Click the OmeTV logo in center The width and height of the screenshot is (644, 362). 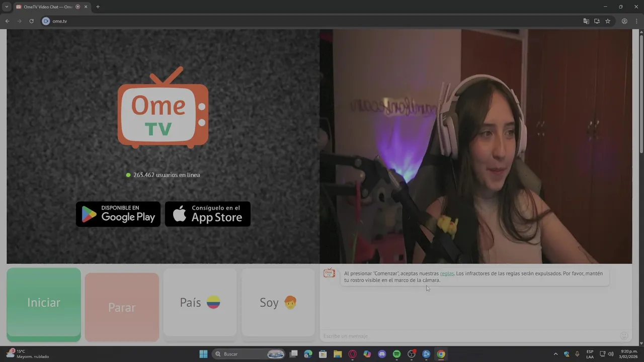tap(163, 108)
